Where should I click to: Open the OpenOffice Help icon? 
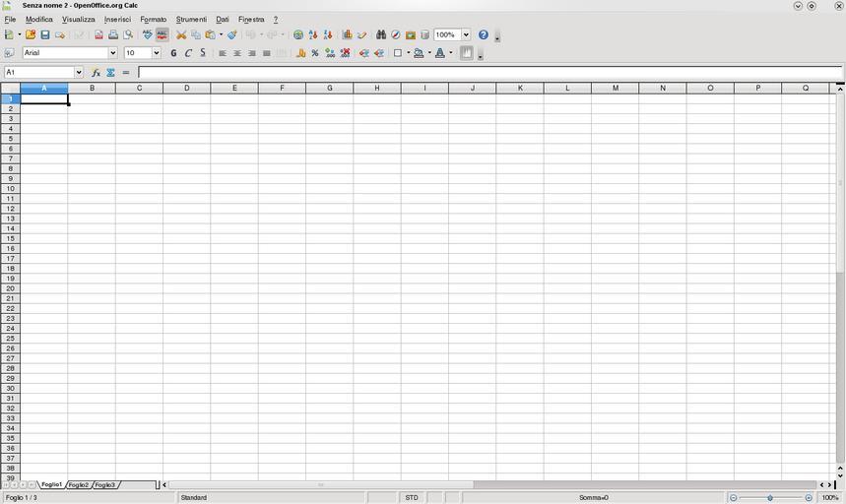click(484, 35)
